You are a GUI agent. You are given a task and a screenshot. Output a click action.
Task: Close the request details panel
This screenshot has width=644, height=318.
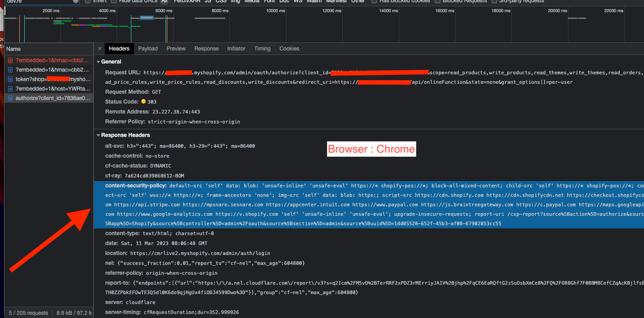pyautogui.click(x=100, y=49)
